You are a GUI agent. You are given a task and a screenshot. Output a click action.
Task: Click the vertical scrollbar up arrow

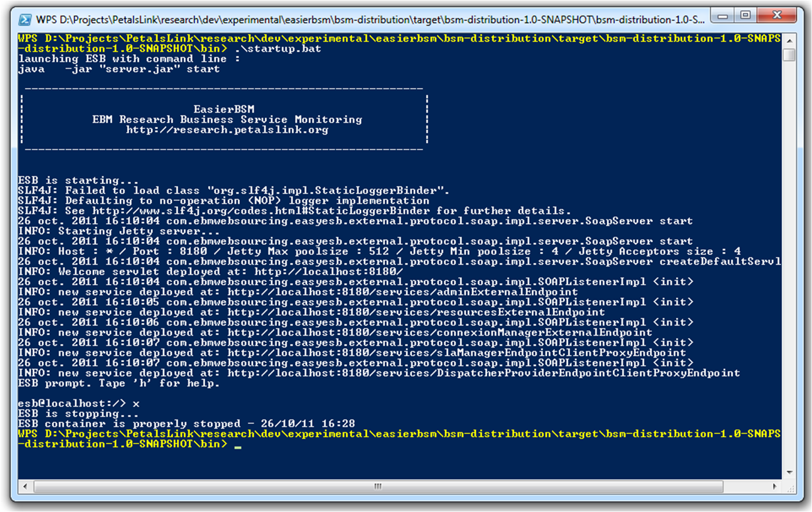789,41
